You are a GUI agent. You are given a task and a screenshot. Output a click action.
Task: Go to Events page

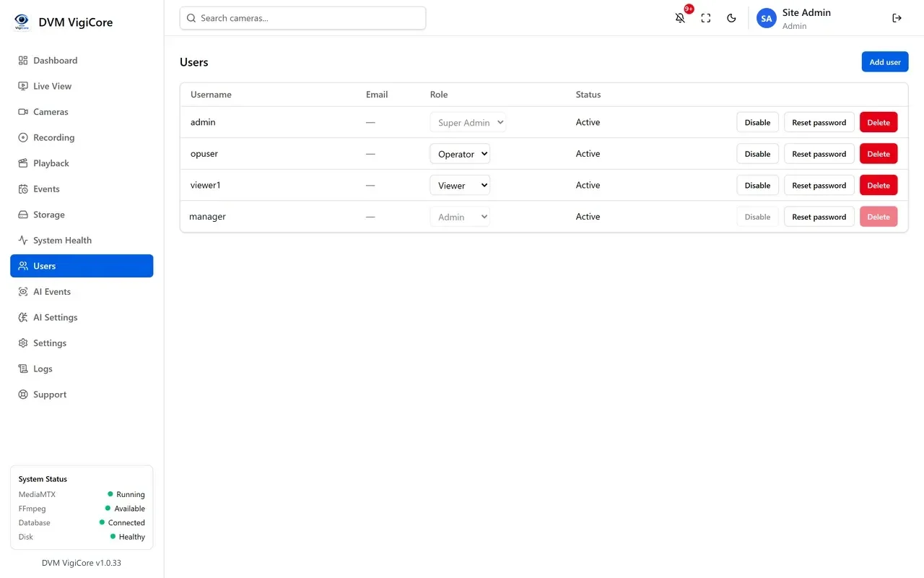82,189
